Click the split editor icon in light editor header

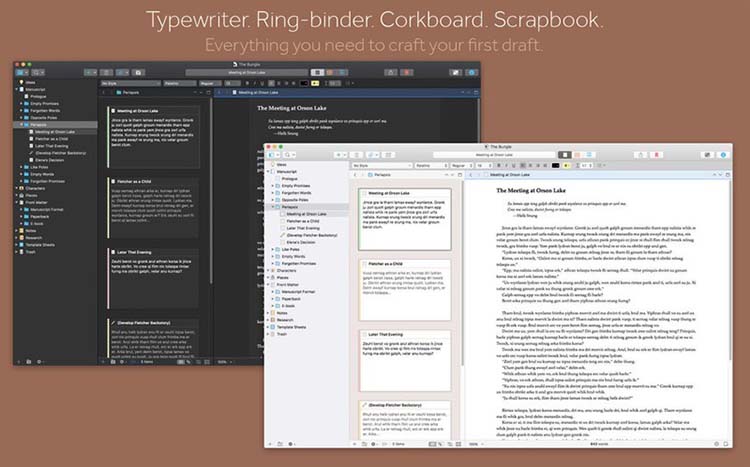pyautogui.click(x=728, y=175)
